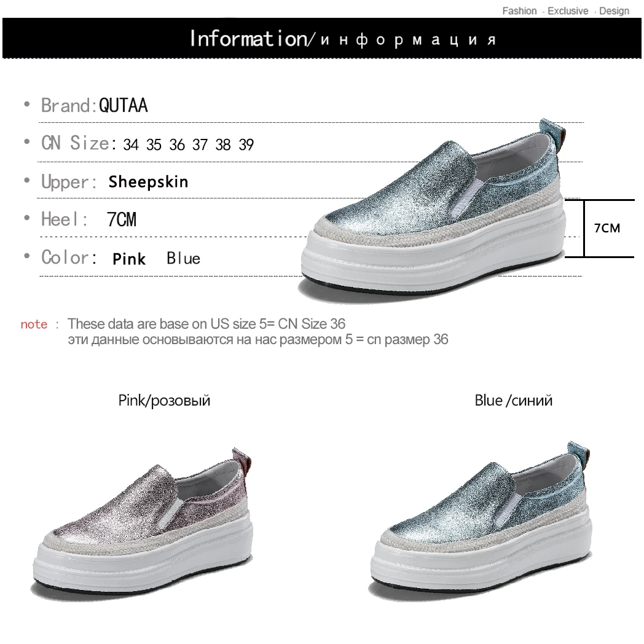Viewport: 644px width, 644px height.
Task: Select the Blue color option text
Action: [183, 258]
